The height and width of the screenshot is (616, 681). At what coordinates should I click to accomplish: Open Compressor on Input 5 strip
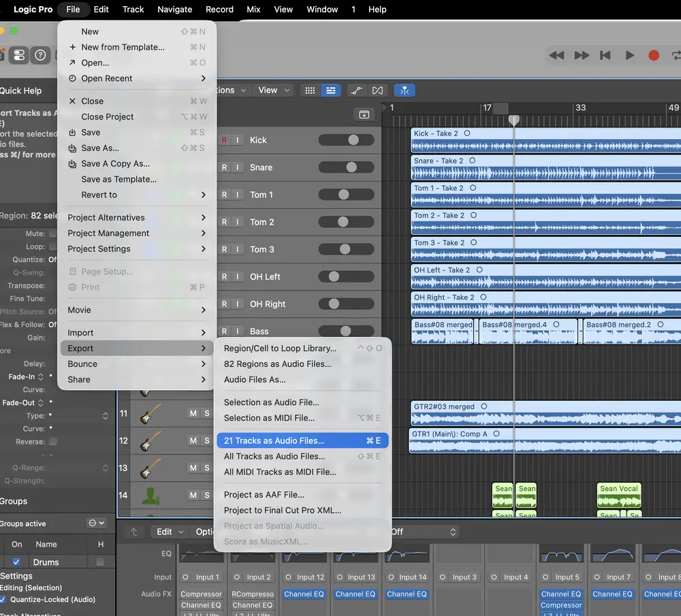pyautogui.click(x=561, y=605)
